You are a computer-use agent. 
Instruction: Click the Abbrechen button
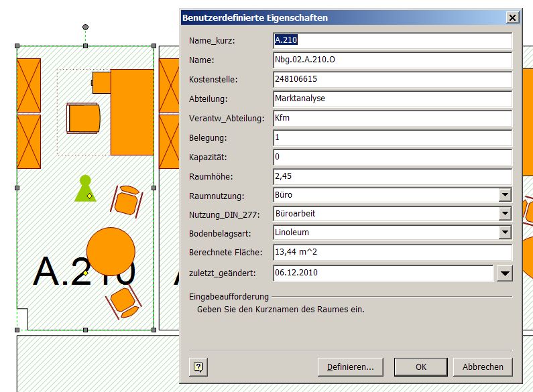click(483, 367)
